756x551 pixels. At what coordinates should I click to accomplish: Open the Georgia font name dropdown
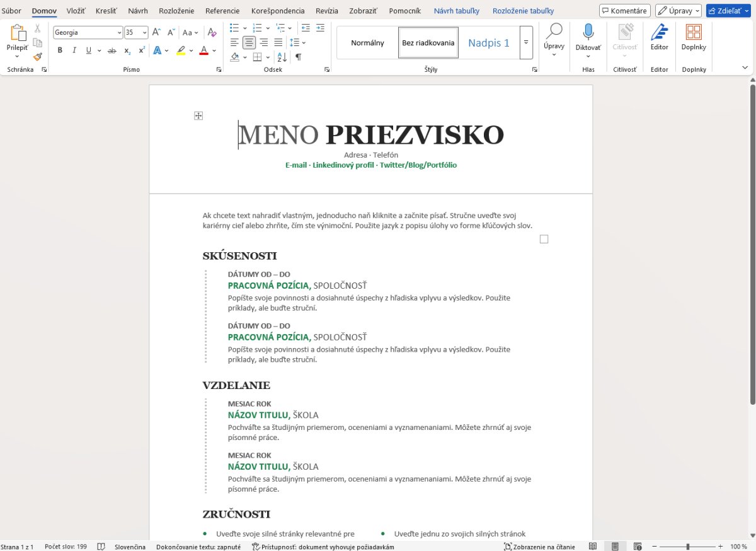click(x=120, y=33)
